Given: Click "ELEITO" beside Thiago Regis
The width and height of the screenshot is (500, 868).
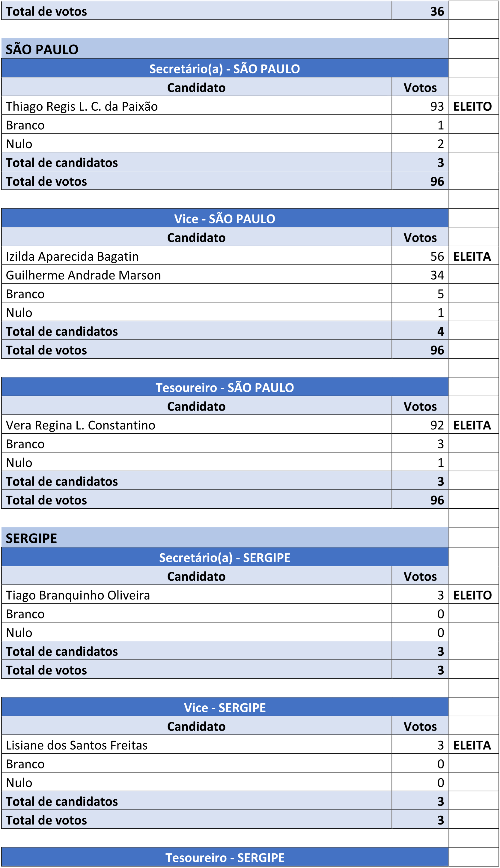Looking at the screenshot, I should pos(472,106).
